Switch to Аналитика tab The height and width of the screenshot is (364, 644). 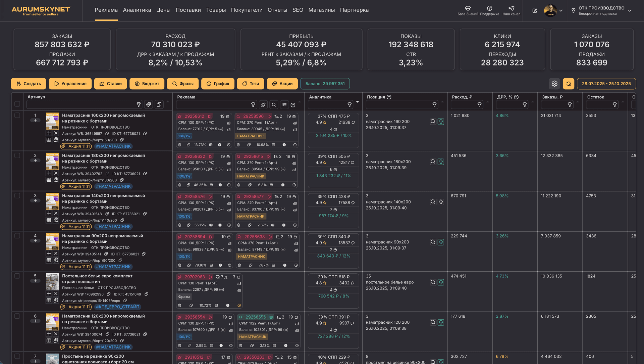pyautogui.click(x=137, y=10)
